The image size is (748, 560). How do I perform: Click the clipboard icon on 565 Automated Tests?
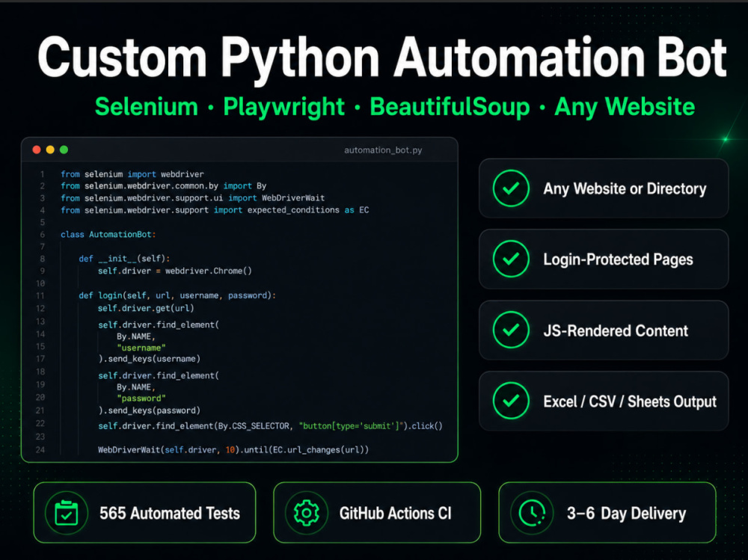point(67,513)
